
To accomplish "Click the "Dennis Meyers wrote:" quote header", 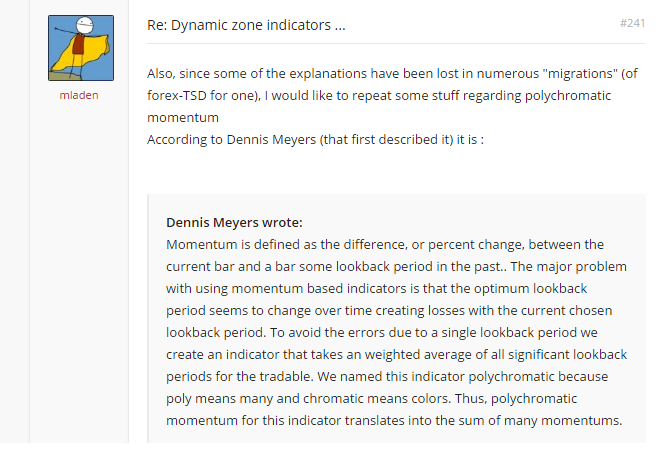I will click(x=234, y=222).
